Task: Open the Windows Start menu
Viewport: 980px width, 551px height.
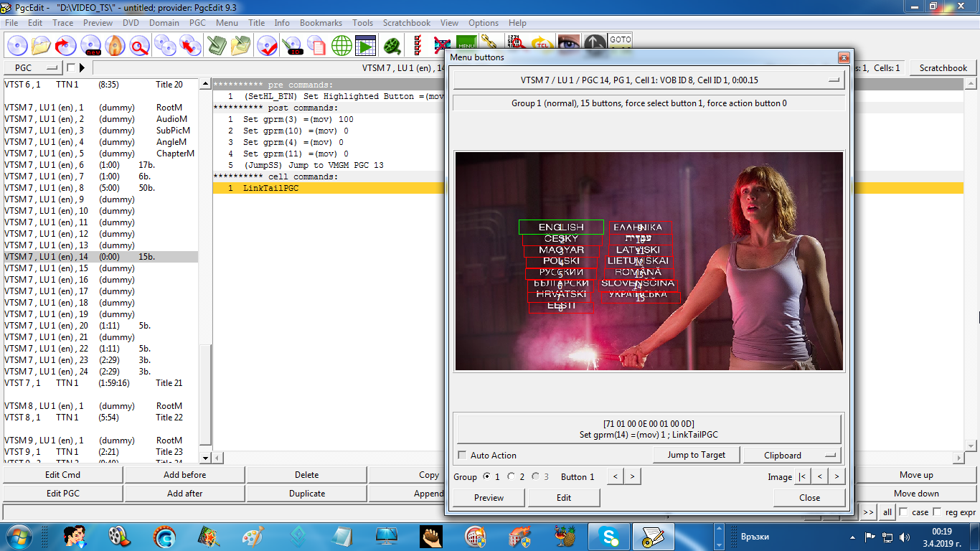Action: point(19,536)
